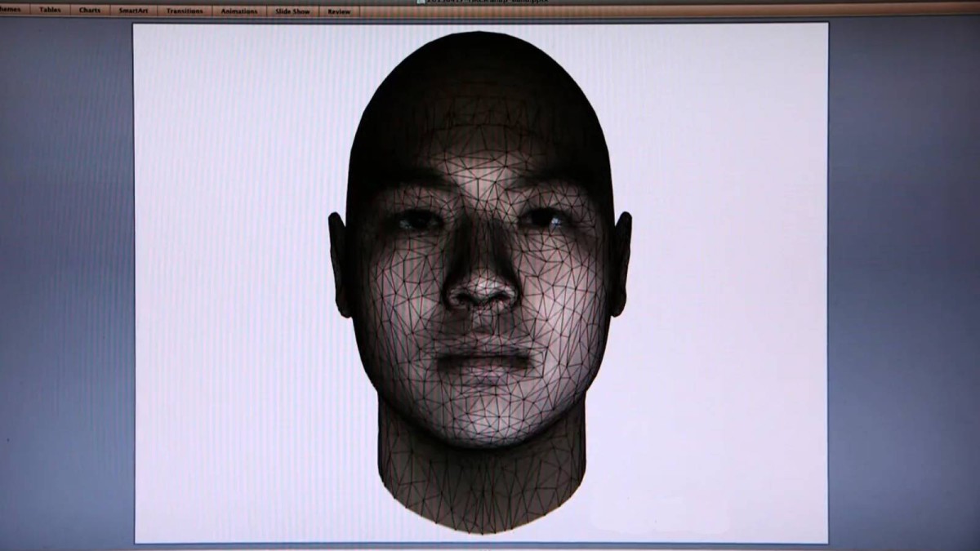
Task: Select the Charts ribbon tab
Action: click(x=90, y=11)
